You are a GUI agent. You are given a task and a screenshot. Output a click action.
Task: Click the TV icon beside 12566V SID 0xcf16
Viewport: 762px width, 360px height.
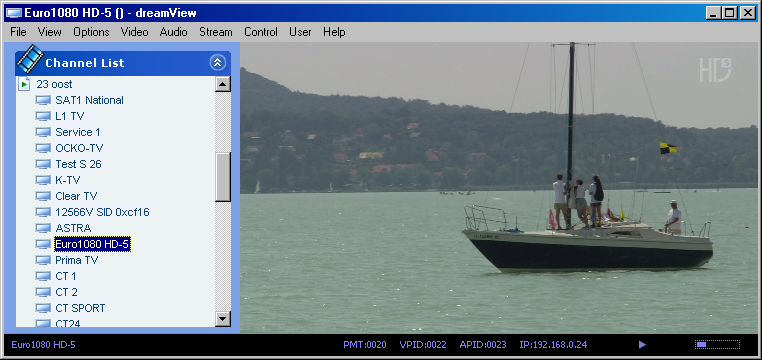[x=43, y=213]
